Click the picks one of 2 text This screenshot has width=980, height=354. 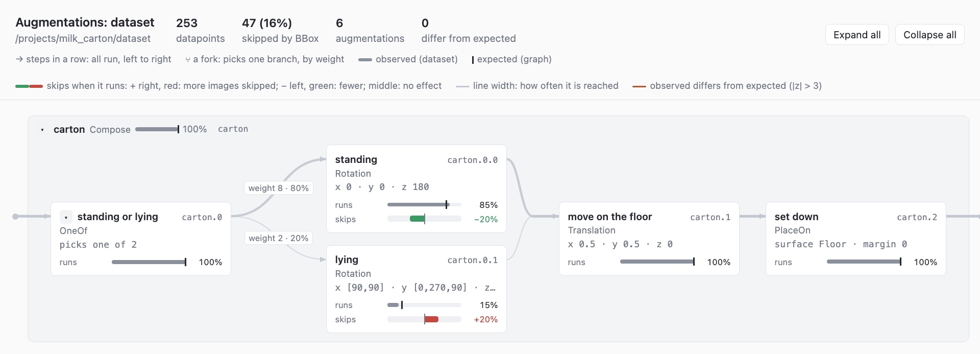[98, 245]
